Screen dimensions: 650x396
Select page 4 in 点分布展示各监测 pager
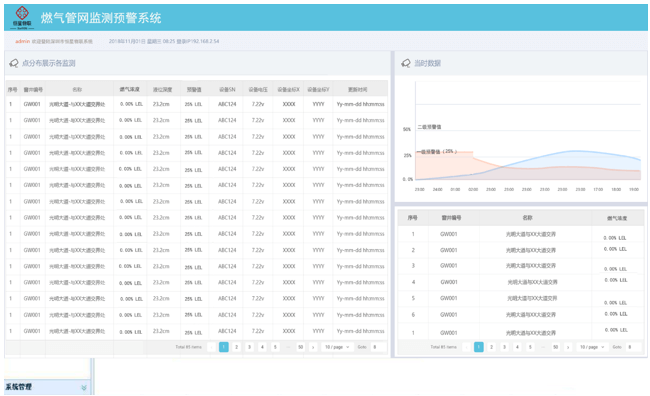tap(262, 347)
